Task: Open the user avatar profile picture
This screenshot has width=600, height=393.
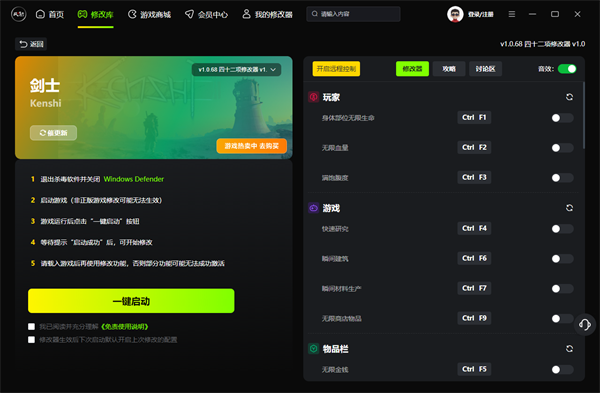Action: coord(455,15)
